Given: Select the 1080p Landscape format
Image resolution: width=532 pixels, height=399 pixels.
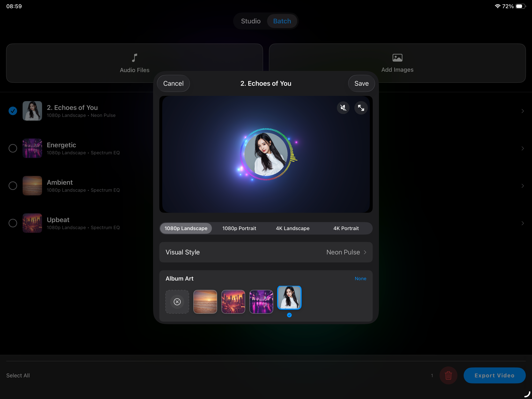Looking at the screenshot, I should point(186,228).
